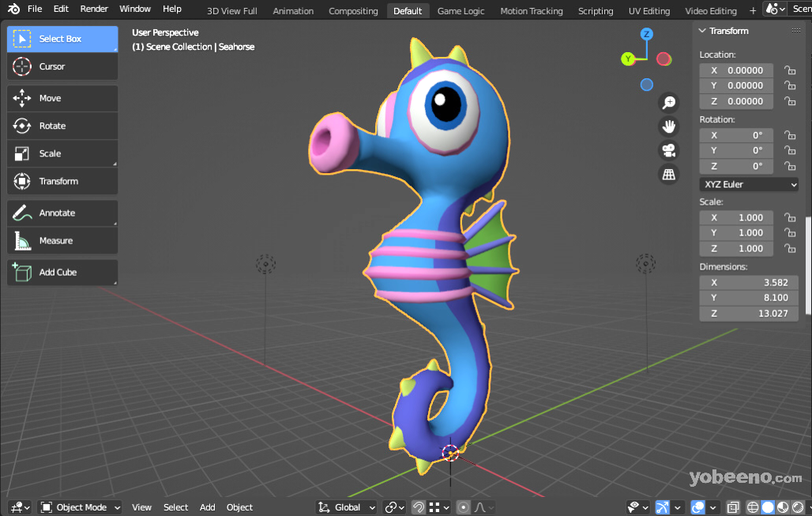The image size is (812, 516).
Task: Open the overlays options dropdown arrow
Action: (712, 507)
